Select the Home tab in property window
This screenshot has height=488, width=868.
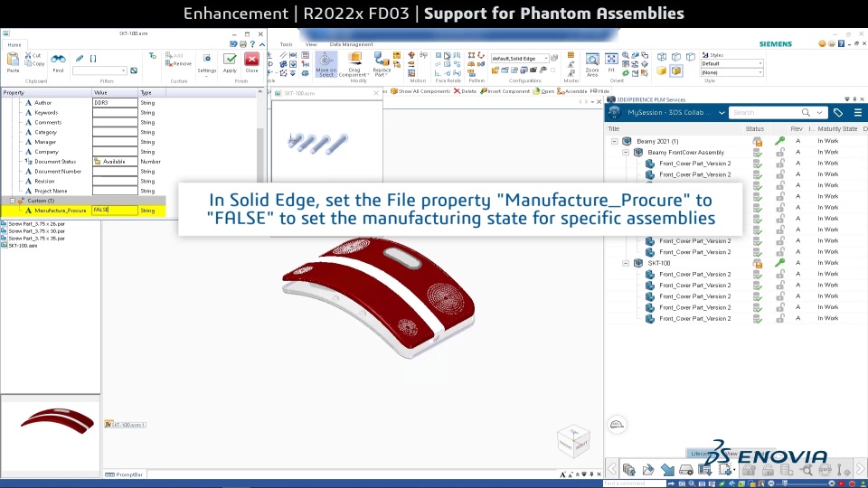pos(14,45)
